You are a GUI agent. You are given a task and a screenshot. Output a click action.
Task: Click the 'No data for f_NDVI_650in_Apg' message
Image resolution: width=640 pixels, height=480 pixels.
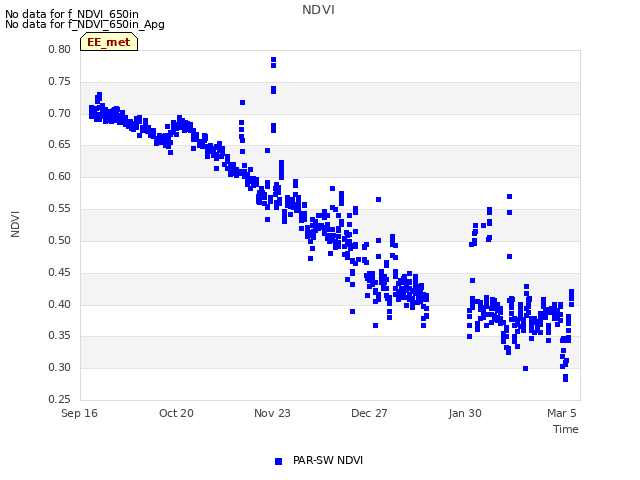coord(85,24)
